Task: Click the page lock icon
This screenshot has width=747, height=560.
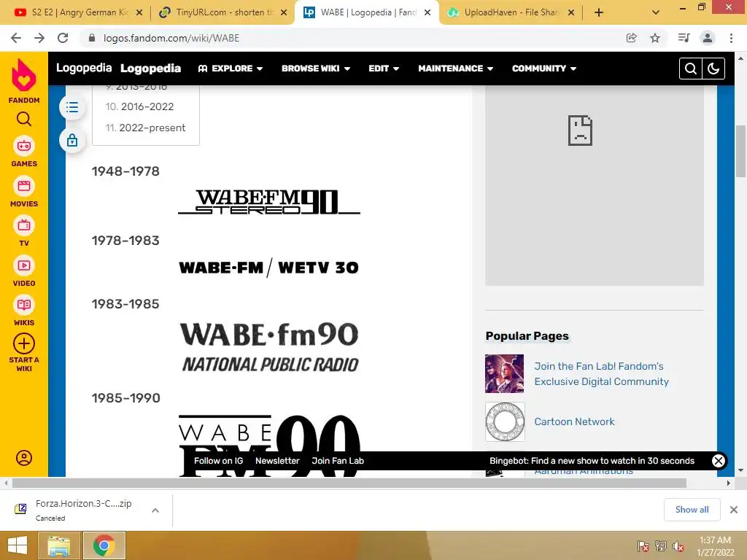Action: tap(72, 140)
